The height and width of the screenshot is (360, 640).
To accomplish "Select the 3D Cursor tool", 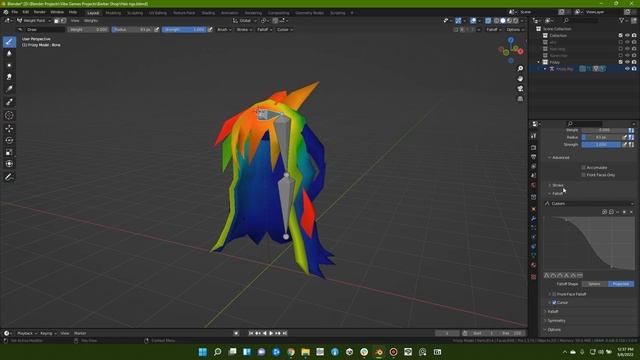I will point(9,116).
